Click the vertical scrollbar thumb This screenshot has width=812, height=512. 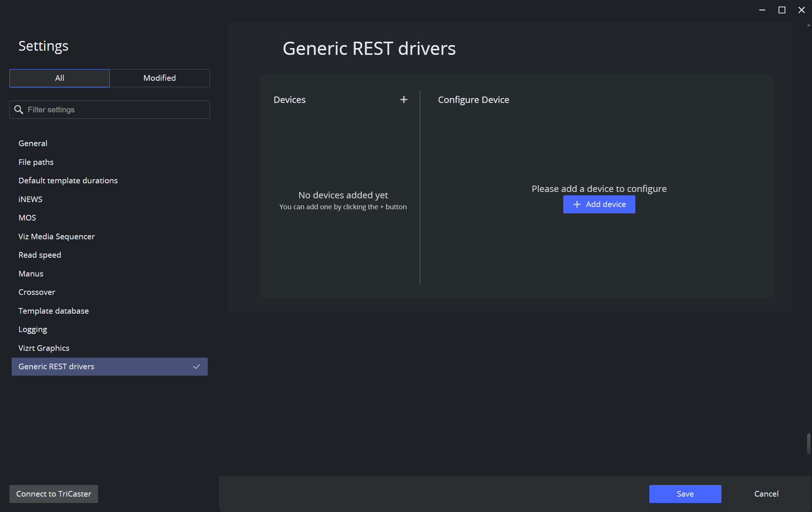click(x=809, y=444)
